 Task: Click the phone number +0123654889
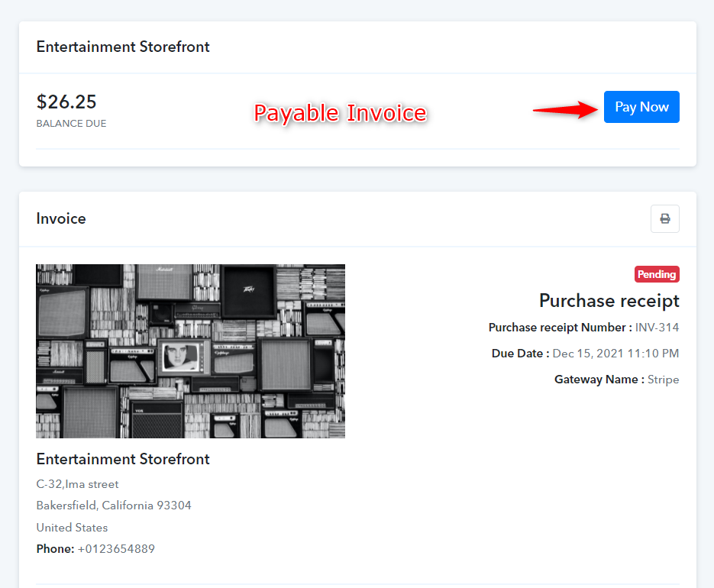pos(116,549)
